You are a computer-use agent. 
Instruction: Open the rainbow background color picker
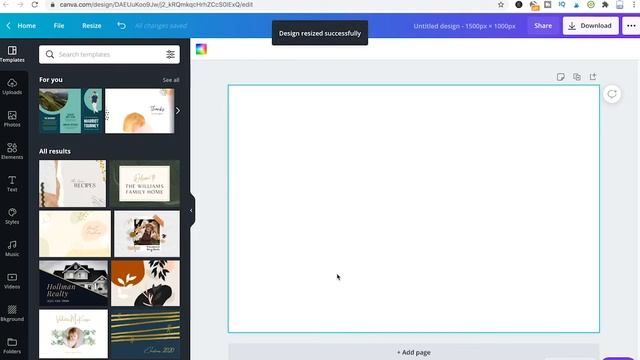coord(201,49)
